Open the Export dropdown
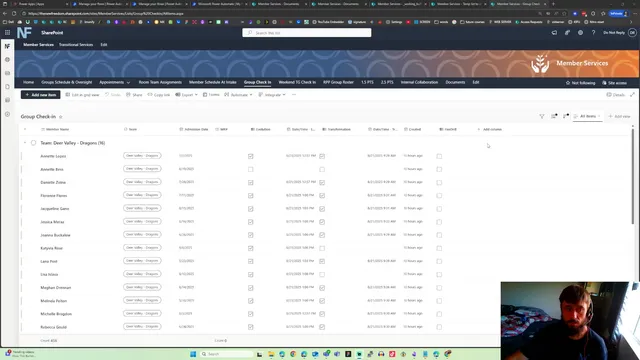 (187, 95)
